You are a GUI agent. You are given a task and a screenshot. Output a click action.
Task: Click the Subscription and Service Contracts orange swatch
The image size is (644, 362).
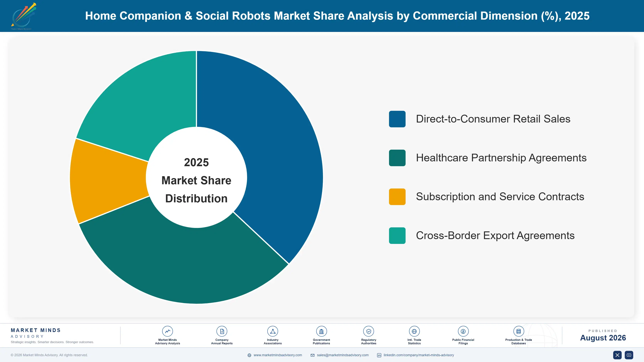point(397,197)
